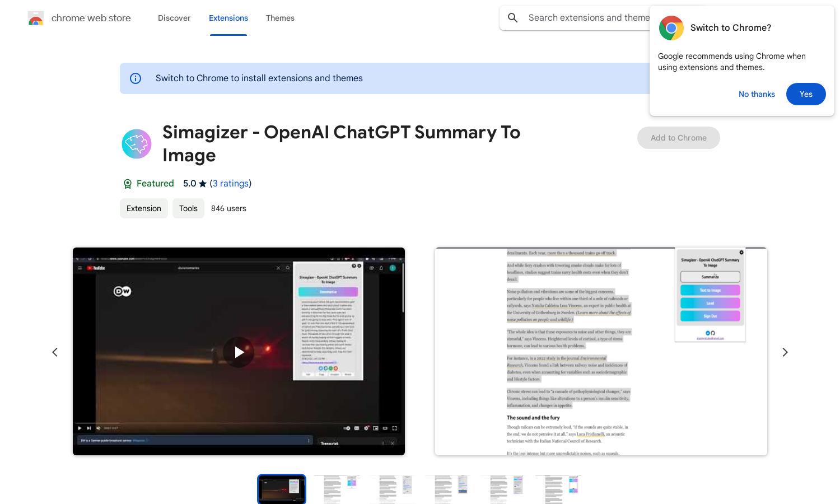
Task: Show previous screenshot with left arrow
Action: coord(55,352)
